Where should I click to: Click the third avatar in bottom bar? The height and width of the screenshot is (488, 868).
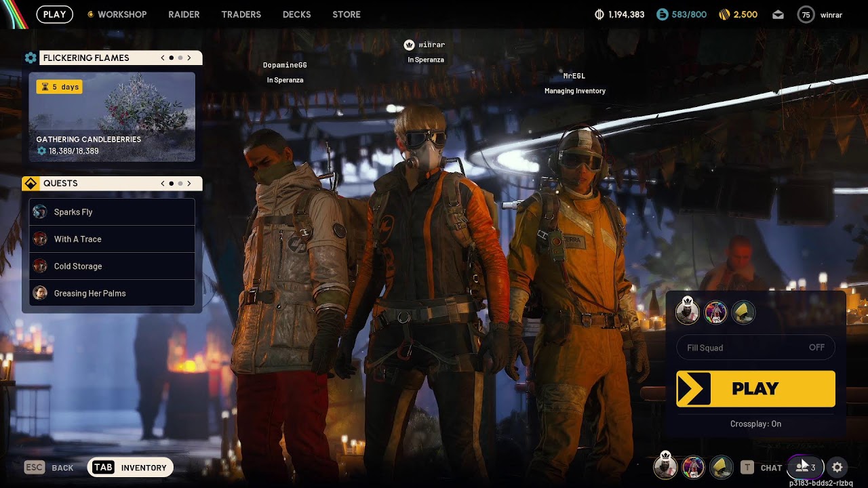(x=722, y=466)
